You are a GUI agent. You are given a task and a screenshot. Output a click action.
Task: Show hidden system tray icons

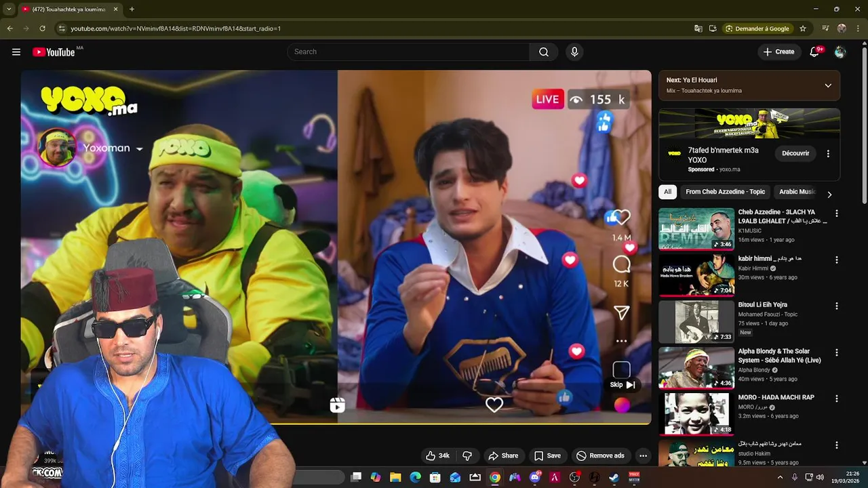point(780,477)
